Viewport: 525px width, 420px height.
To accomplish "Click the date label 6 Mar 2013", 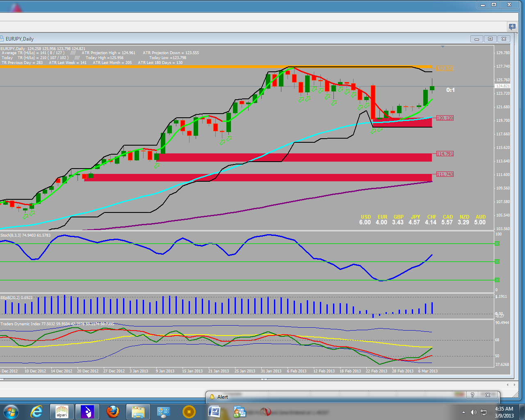I will (428, 371).
